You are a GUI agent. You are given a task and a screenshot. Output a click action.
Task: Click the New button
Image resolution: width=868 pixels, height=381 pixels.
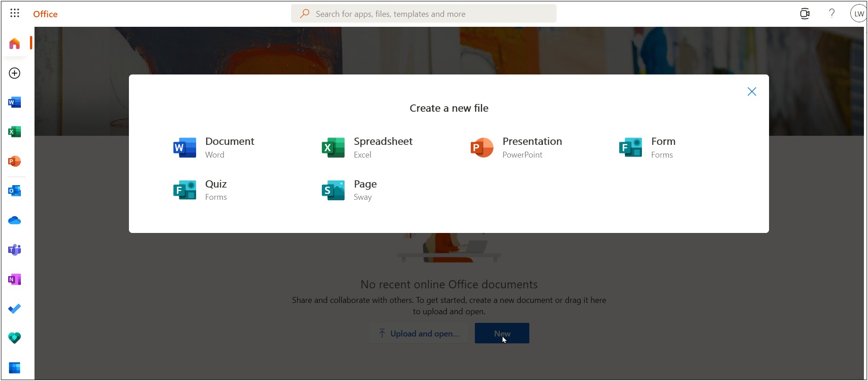pos(502,333)
